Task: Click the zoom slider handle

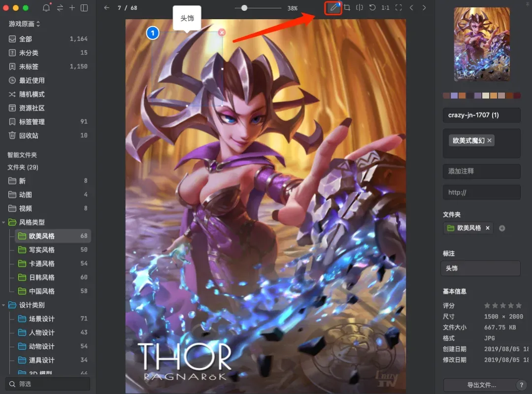Action: coord(244,8)
